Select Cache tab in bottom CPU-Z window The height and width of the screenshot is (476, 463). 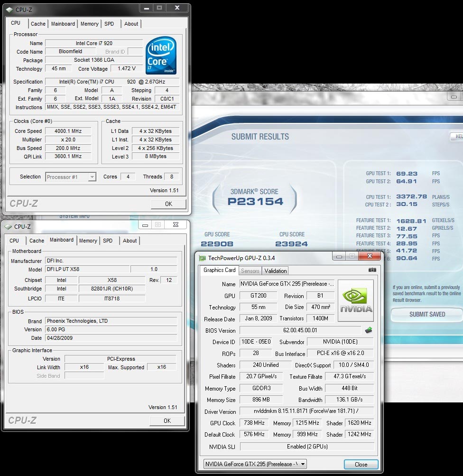click(x=37, y=241)
